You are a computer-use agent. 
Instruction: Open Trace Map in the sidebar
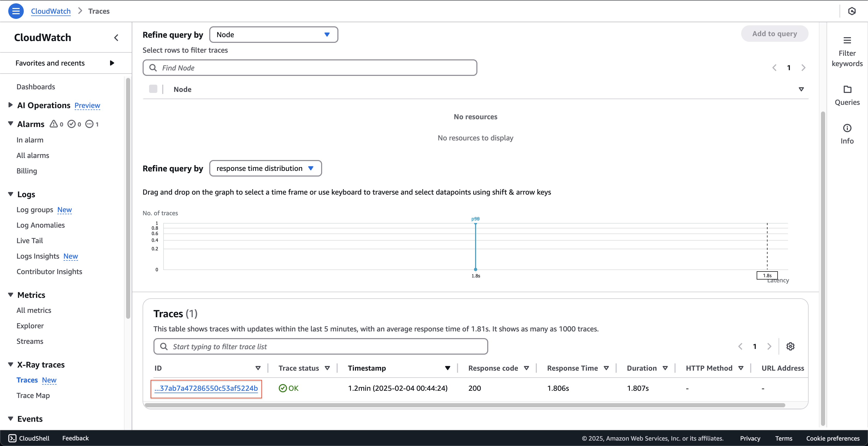click(x=33, y=395)
